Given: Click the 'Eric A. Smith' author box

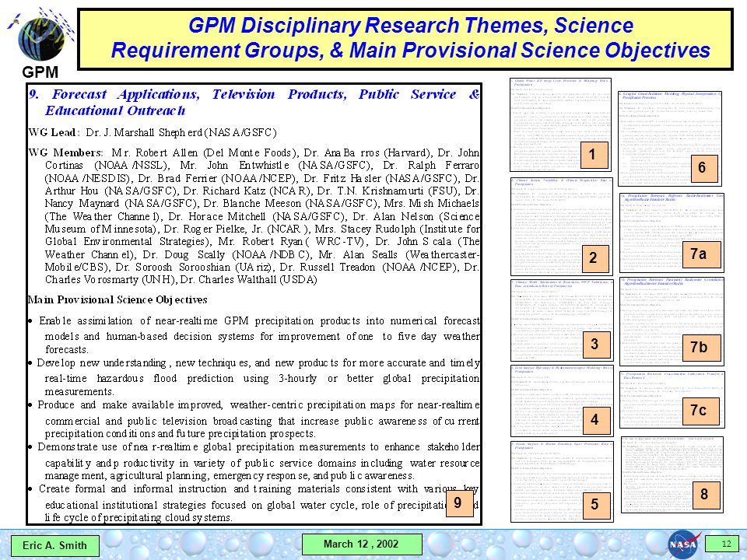Looking at the screenshot, I should 54,545.
